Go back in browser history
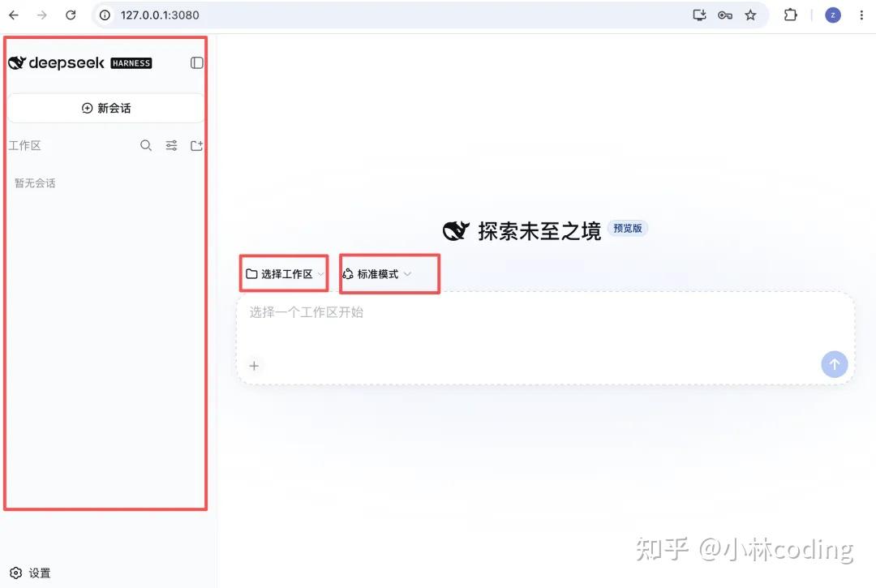This screenshot has width=876, height=588. tap(14, 15)
